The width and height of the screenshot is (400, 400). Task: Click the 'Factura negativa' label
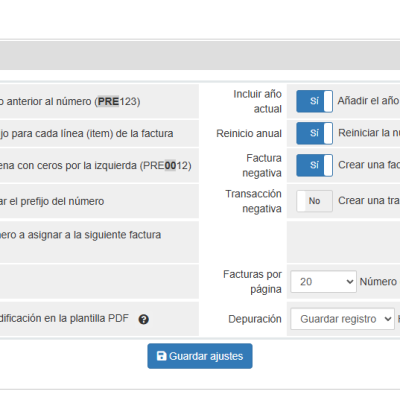262,165
